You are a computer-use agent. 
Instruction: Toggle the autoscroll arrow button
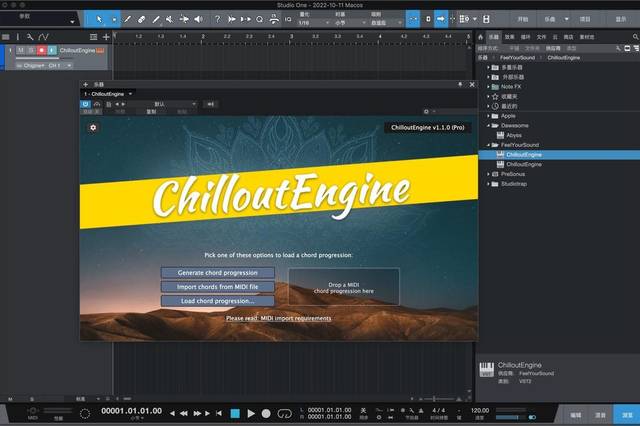[441, 19]
